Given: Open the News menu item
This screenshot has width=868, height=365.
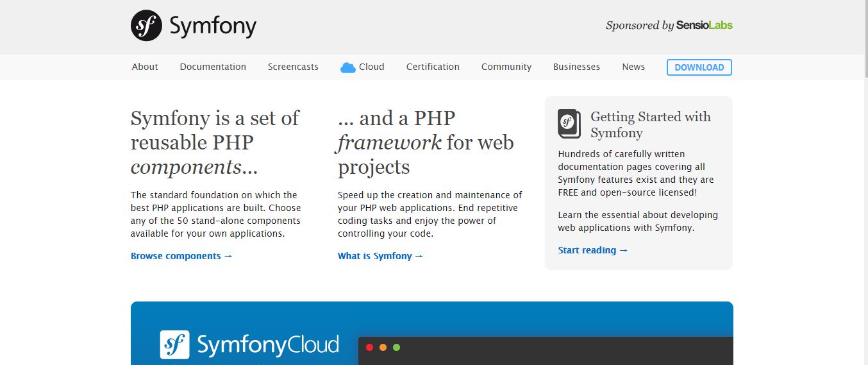Looking at the screenshot, I should tap(633, 67).
